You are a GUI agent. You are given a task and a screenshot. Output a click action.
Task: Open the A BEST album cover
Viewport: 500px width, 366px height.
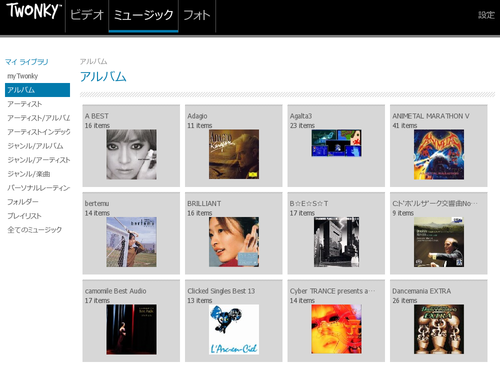pos(131,154)
